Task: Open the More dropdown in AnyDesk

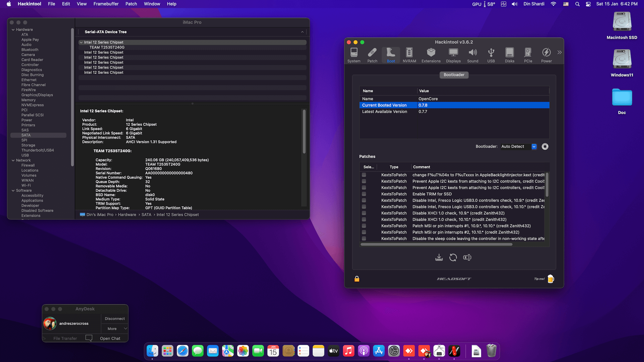Action: pos(115,328)
